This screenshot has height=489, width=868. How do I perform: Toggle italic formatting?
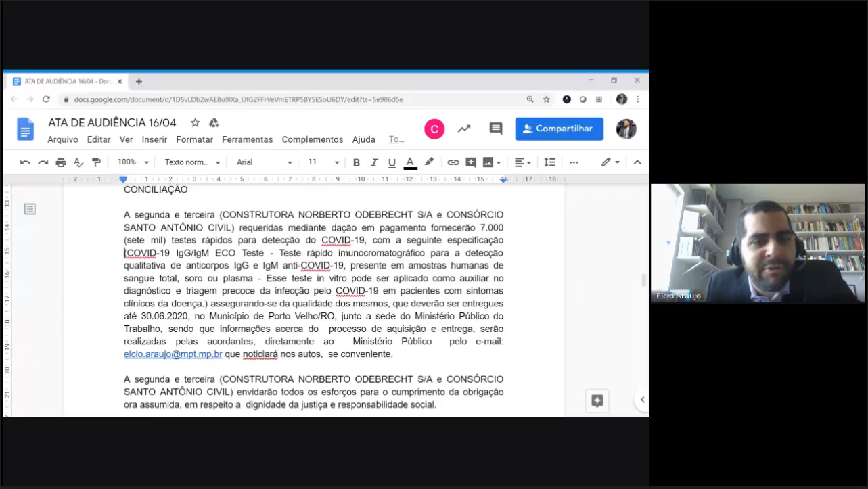[x=373, y=162]
